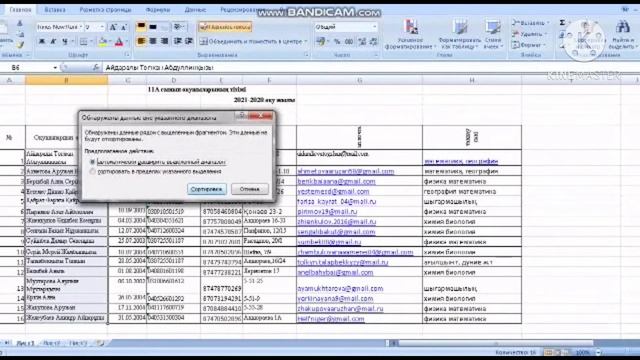Image resolution: width=640 pixels, height=360 pixels.
Task: Align cell content to middle
Action: click(x=153, y=27)
